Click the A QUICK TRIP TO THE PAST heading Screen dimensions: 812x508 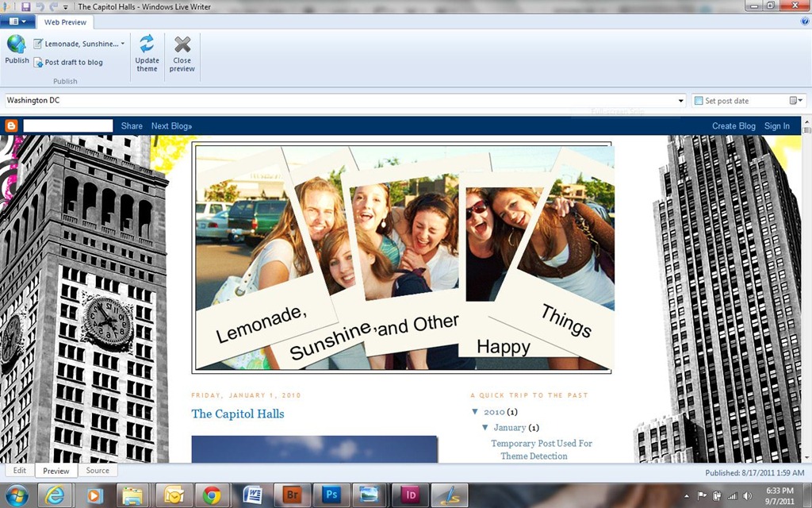(x=529, y=395)
